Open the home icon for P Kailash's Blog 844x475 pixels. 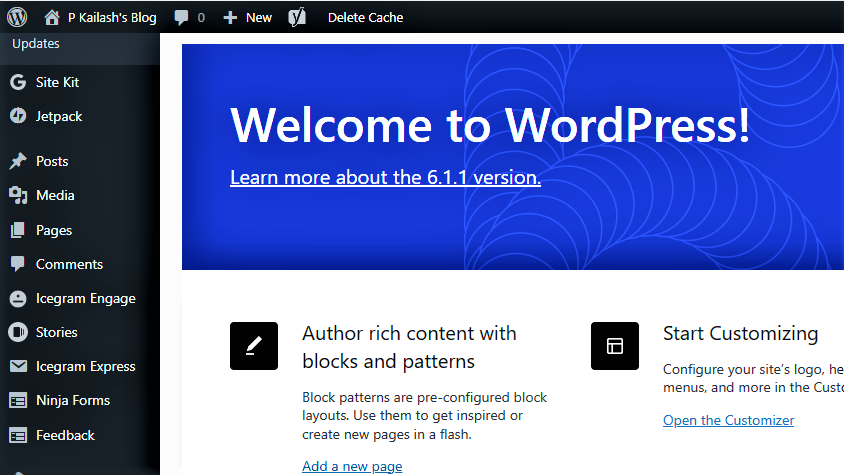tap(52, 17)
